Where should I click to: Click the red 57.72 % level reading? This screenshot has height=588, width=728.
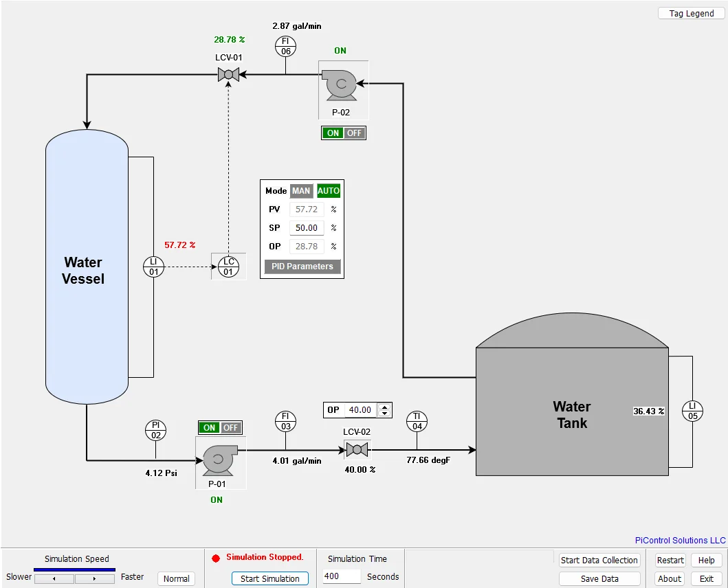point(179,245)
